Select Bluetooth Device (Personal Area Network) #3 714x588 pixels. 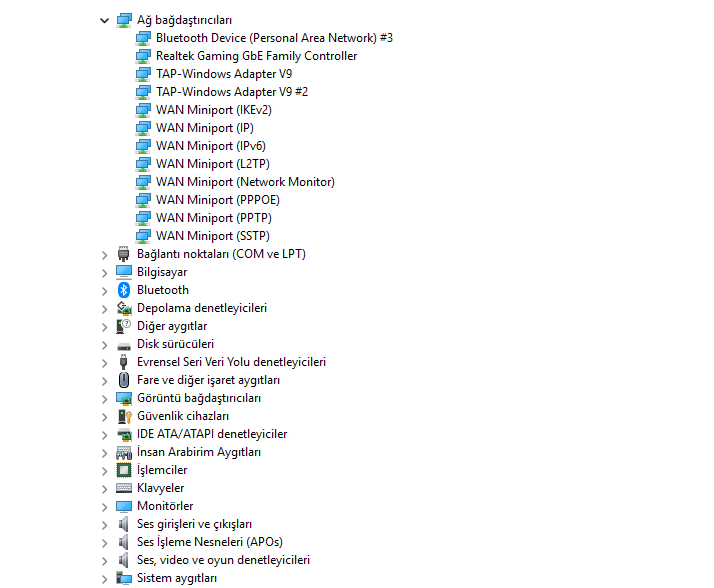coord(275,38)
